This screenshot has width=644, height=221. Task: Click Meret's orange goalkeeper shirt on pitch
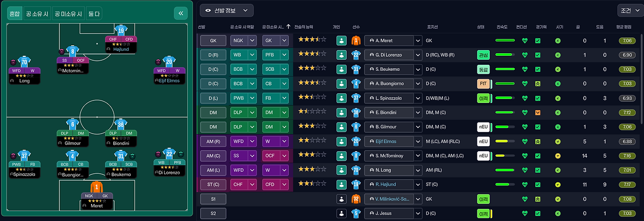coord(97,187)
